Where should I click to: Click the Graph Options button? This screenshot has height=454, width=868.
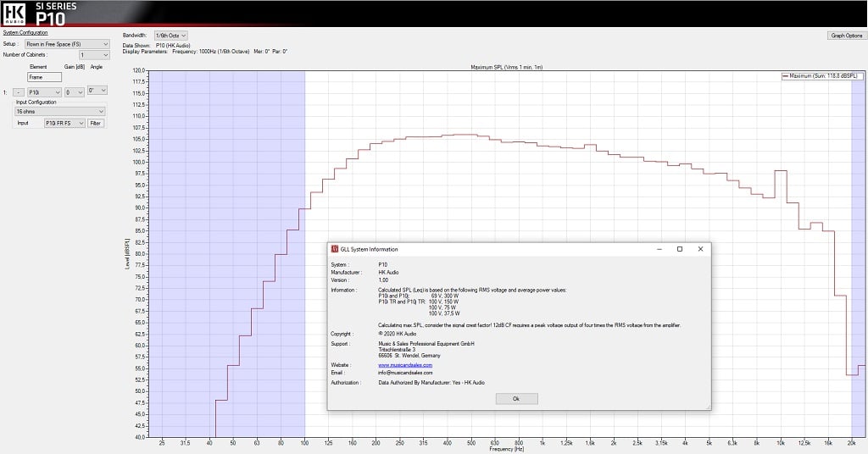tap(847, 36)
